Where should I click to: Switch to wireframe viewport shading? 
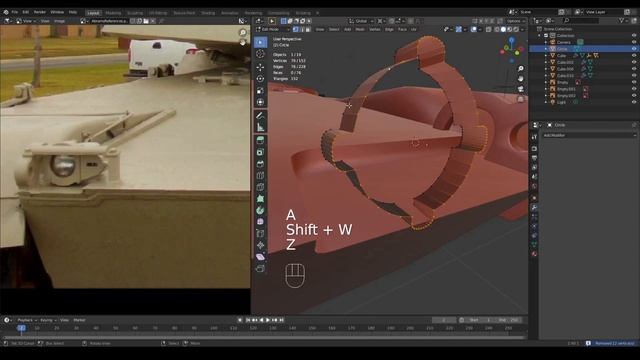[x=497, y=29]
